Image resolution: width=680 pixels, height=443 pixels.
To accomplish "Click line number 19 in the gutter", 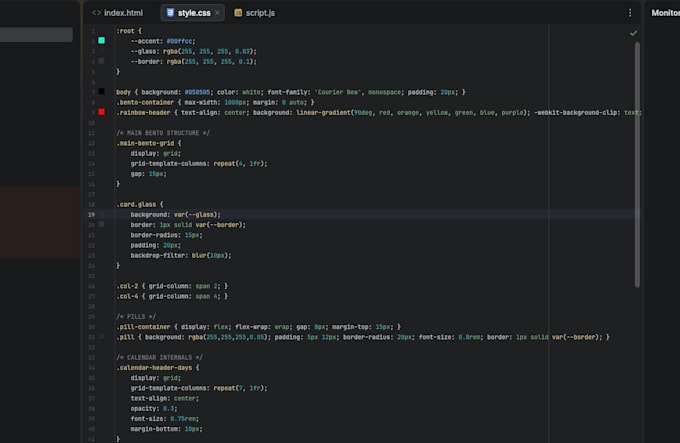I will pos(92,215).
